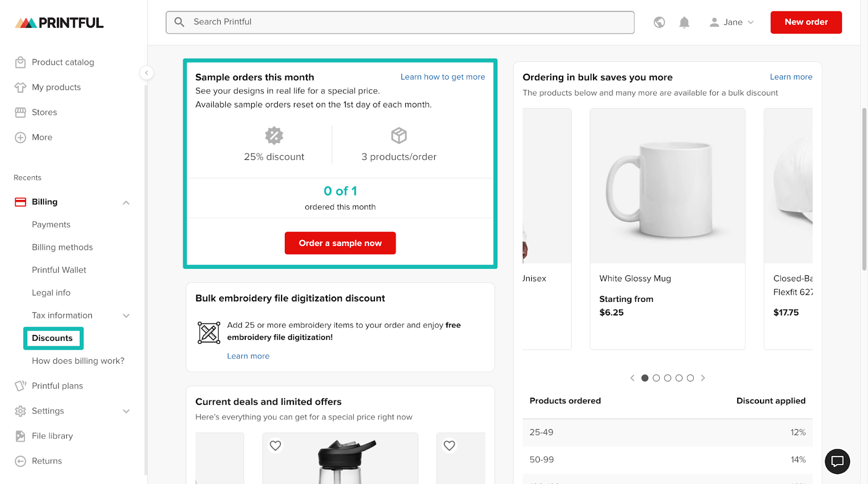868x484 pixels.
Task: Expand the Tax information submenu
Action: tap(126, 315)
